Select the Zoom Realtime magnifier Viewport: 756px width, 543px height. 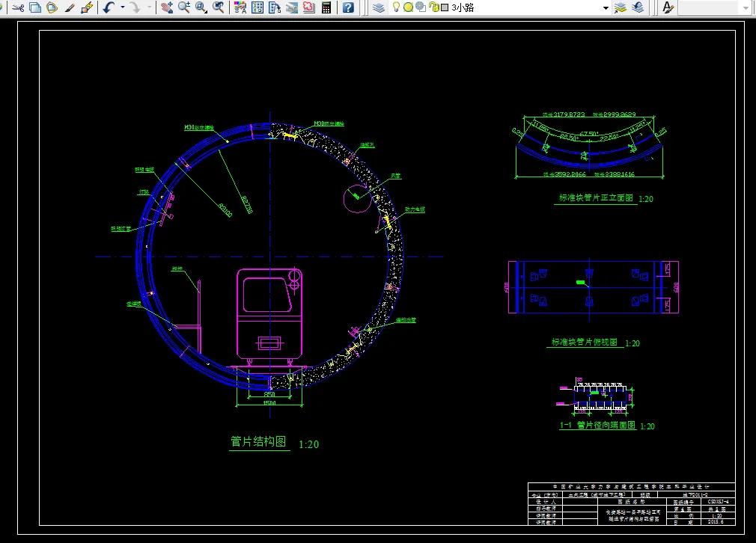pyautogui.click(x=183, y=7)
